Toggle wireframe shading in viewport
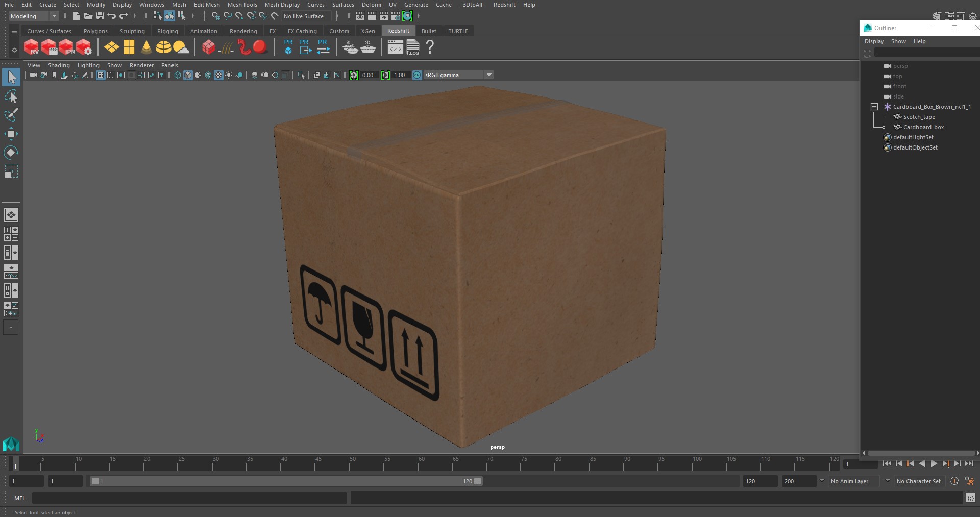Viewport: 980px width, 517px height. 178,75
